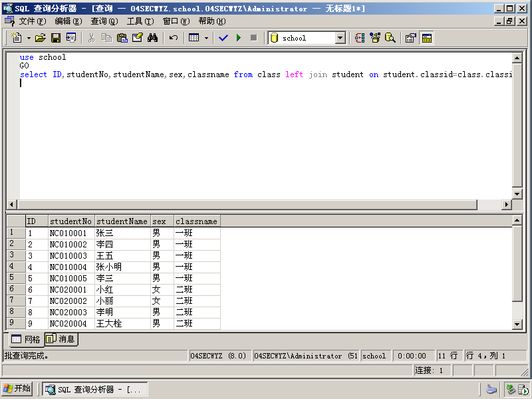Click the Copy toolbar icon

point(106,38)
